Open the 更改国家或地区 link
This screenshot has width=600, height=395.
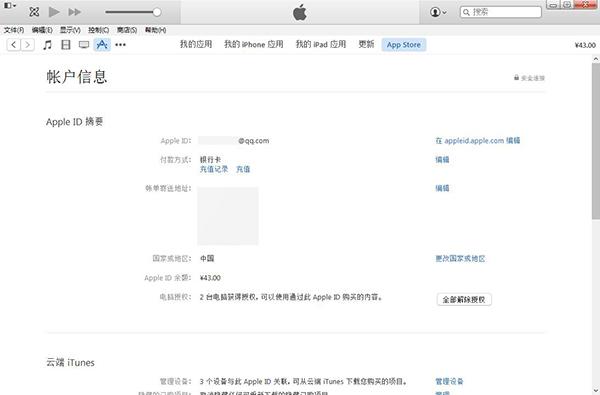[460, 259]
